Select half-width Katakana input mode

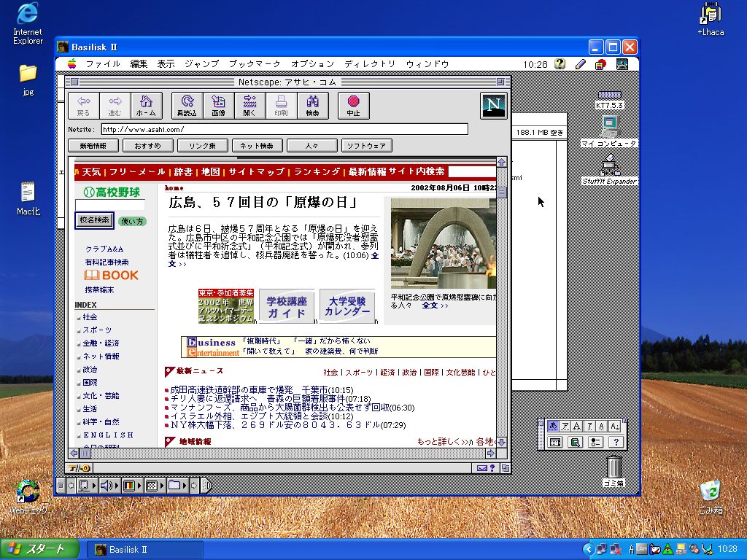click(589, 426)
